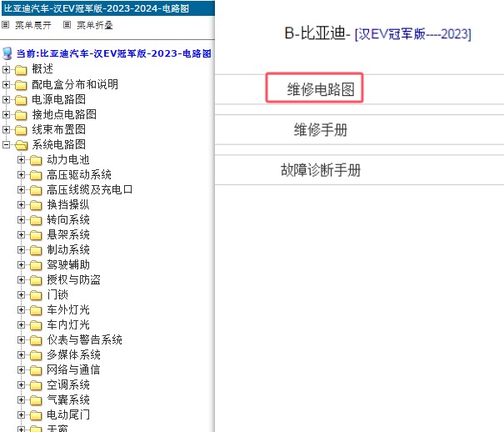The image size is (504, 432).
Task: Click the folder icon for 授权与防盗
Action: 36,280
